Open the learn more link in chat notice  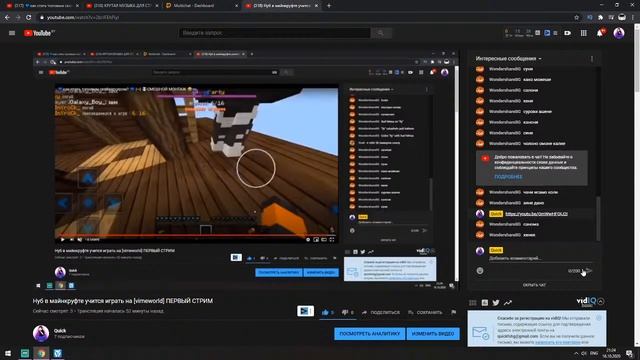[508, 177]
